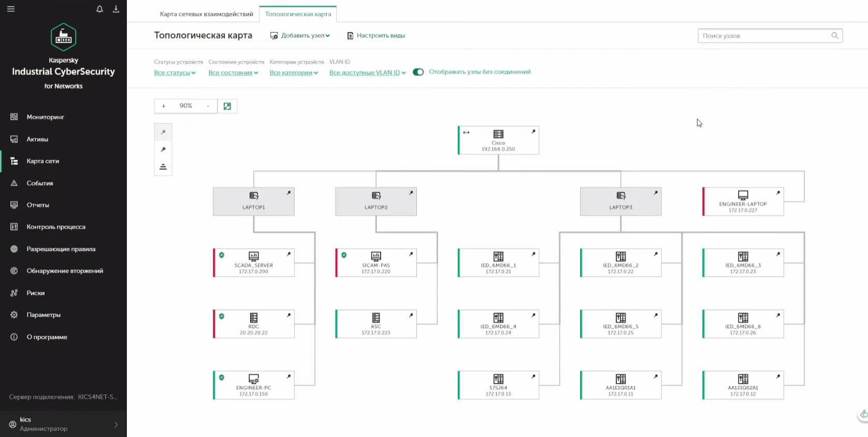Click the fit-to-screen icon beside zoom
868x437 pixels.
[x=227, y=106]
